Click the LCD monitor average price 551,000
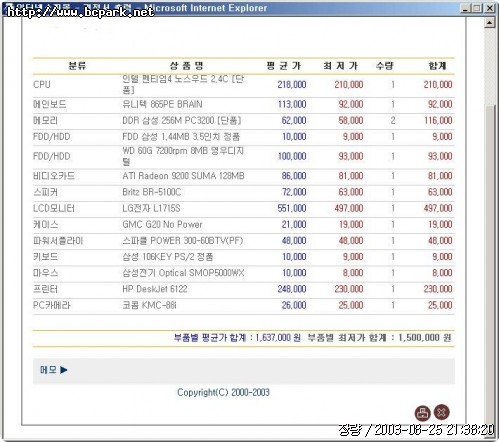The height and width of the screenshot is (442, 500). point(292,208)
